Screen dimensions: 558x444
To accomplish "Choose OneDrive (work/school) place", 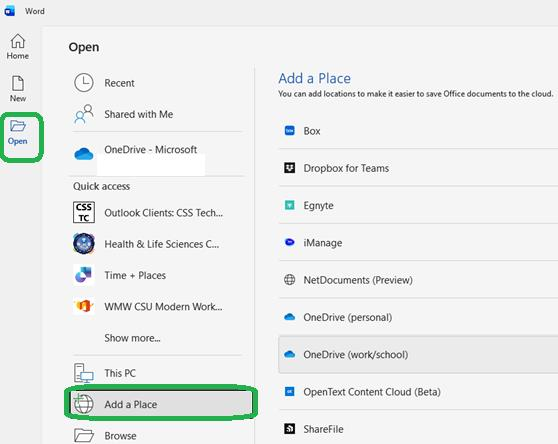I will [x=418, y=354].
